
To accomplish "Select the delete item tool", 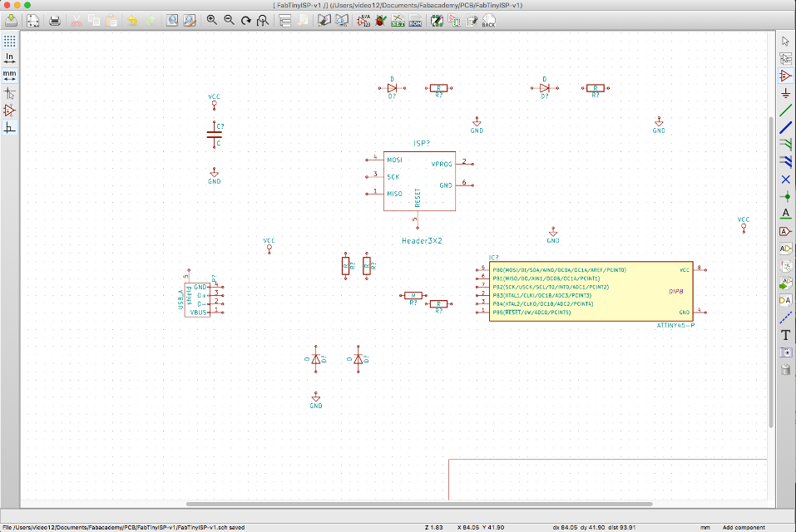I will (786, 369).
